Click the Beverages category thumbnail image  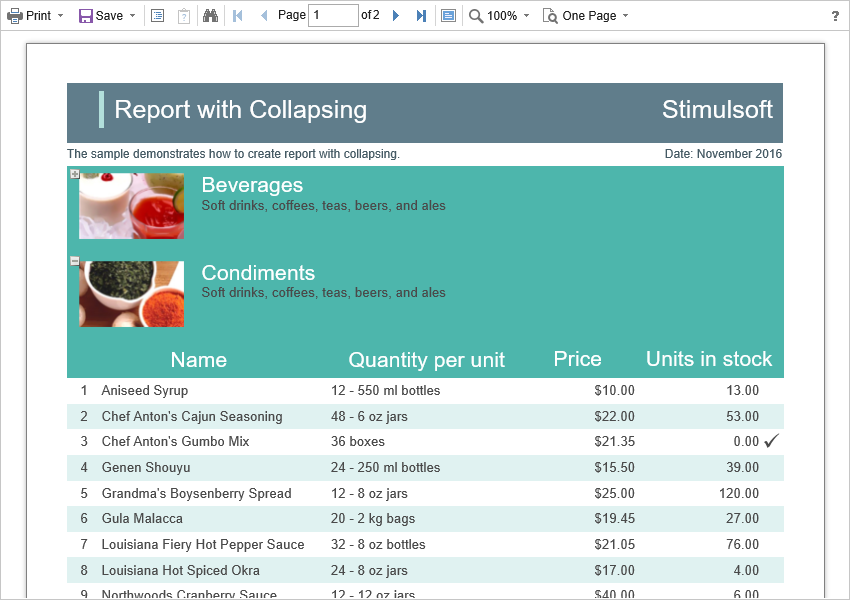131,206
